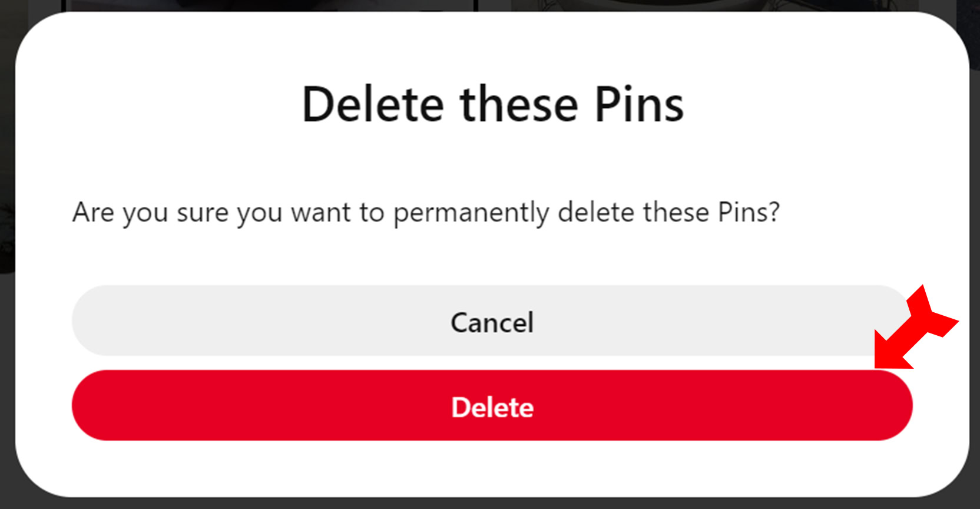Click the dimmed area right of dialog

[975, 295]
